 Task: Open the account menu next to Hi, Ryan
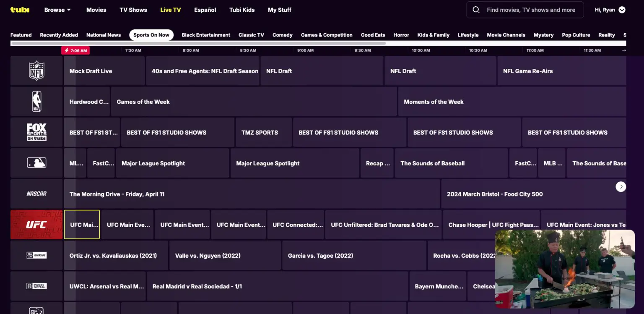pyautogui.click(x=622, y=10)
